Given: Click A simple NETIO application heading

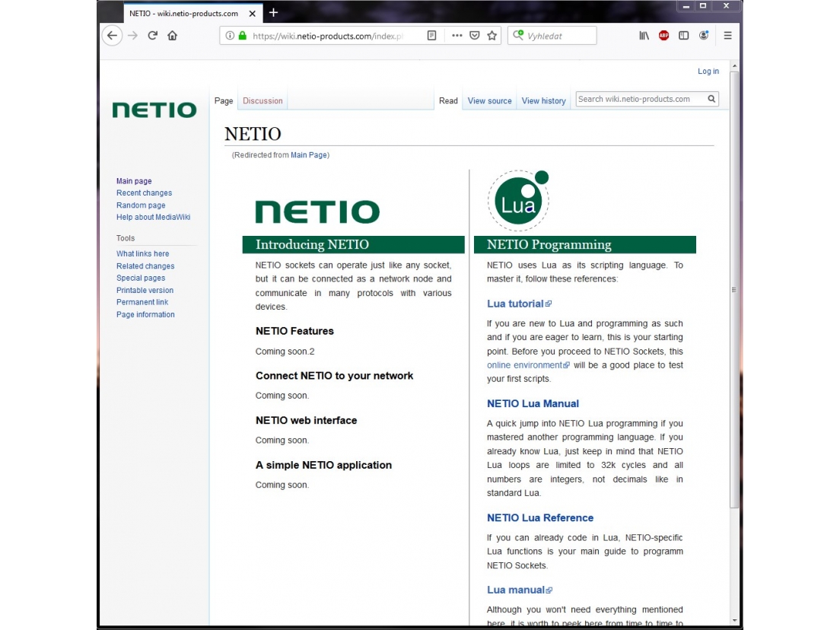Looking at the screenshot, I should click(x=323, y=465).
